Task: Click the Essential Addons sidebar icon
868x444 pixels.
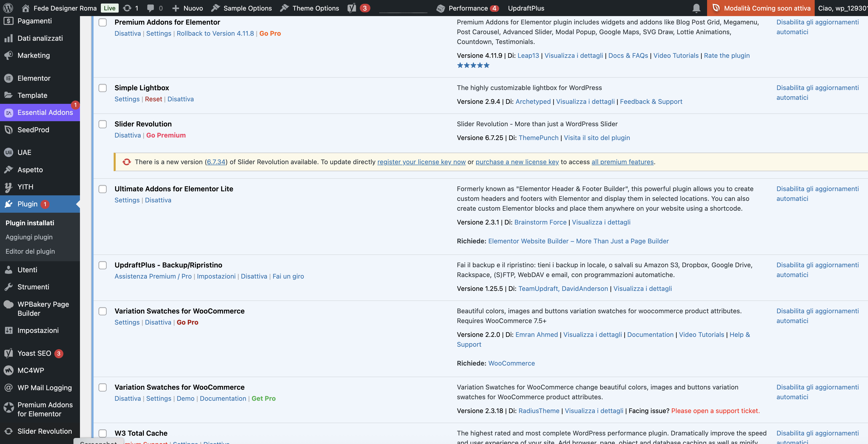Action: 9,113
